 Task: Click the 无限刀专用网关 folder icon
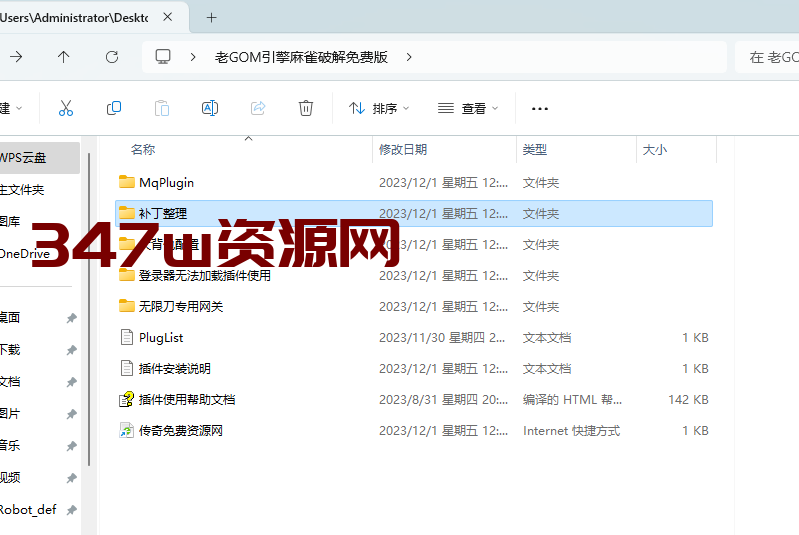(126, 306)
